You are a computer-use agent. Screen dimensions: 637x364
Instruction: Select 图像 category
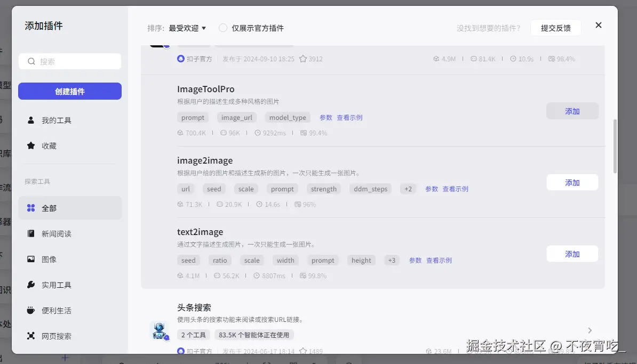coord(70,259)
